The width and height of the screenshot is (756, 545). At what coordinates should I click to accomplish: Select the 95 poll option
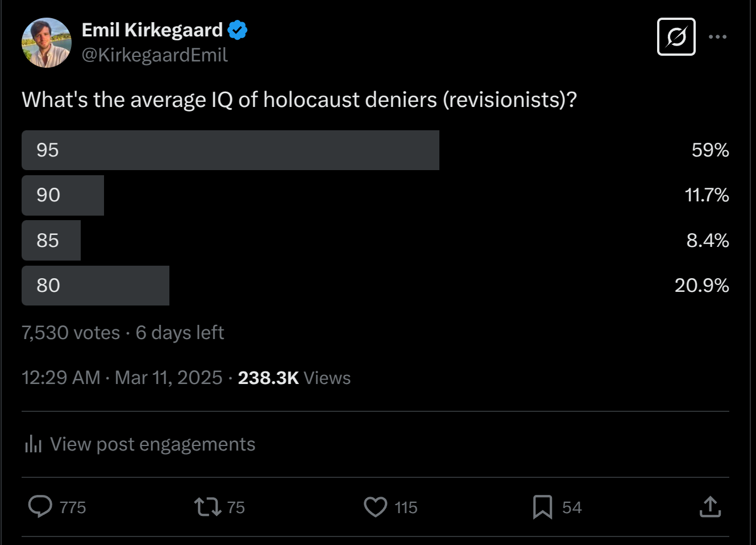[x=230, y=150]
